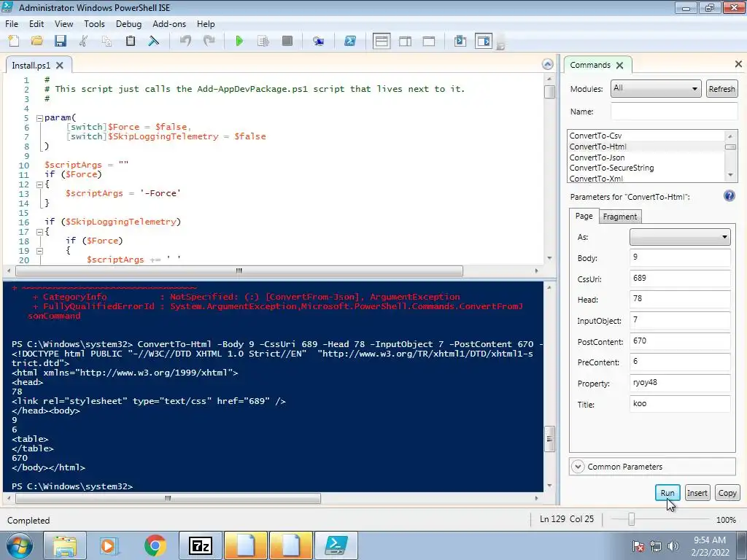Click the Title parameter field
This screenshot has width=747, height=560.
tap(680, 404)
